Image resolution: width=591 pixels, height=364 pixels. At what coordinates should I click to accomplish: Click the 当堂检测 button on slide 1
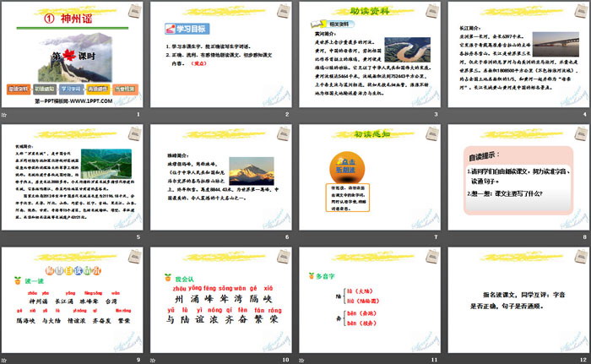pyautogui.click(x=125, y=89)
